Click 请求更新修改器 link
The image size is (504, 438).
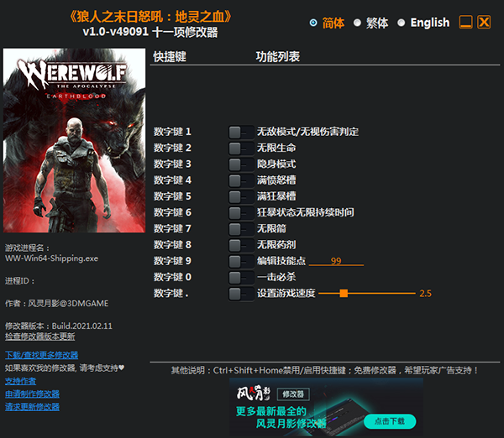click(x=32, y=407)
